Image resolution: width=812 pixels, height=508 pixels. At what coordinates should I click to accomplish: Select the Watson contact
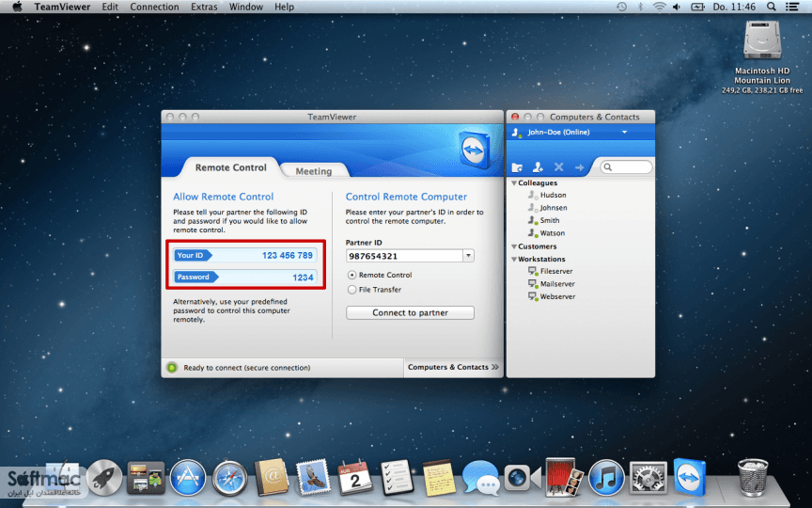(x=552, y=233)
